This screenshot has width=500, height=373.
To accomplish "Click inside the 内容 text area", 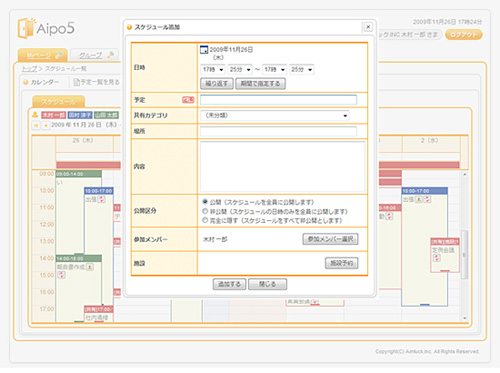I will [x=282, y=166].
